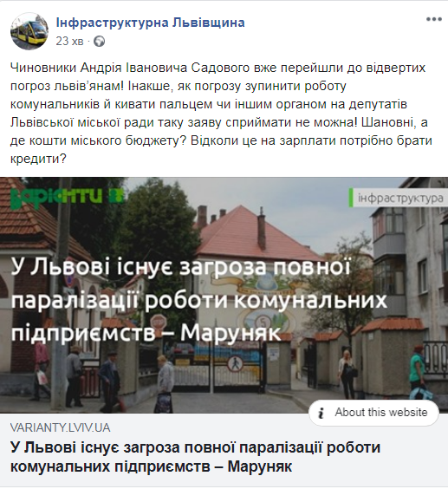Click the info icon in About this website
The height and width of the screenshot is (489, 448).
pyautogui.click(x=321, y=413)
